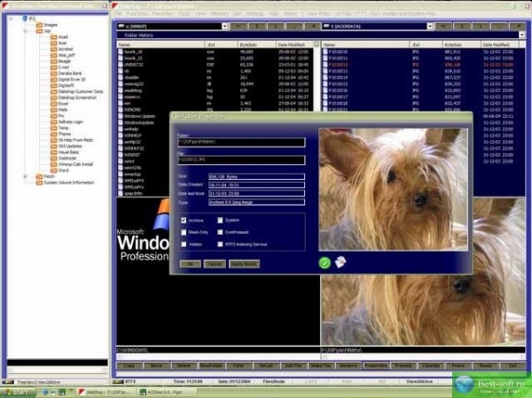Screen dimensions: 532x398
Task: Select System Volume Information folder in tree
Action: (x=65, y=183)
